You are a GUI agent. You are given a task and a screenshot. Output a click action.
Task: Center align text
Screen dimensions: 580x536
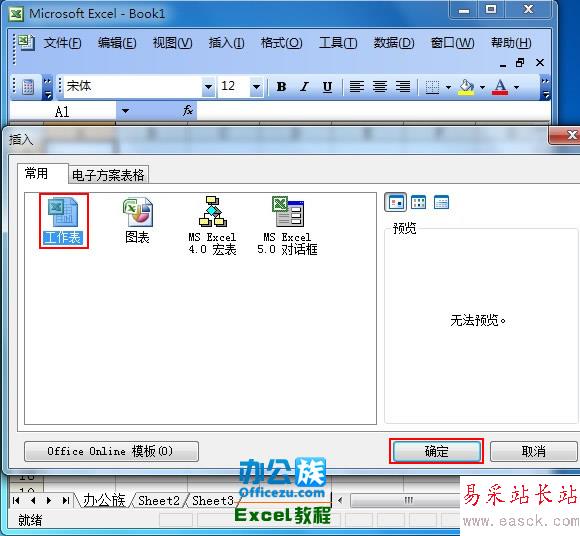click(x=380, y=87)
